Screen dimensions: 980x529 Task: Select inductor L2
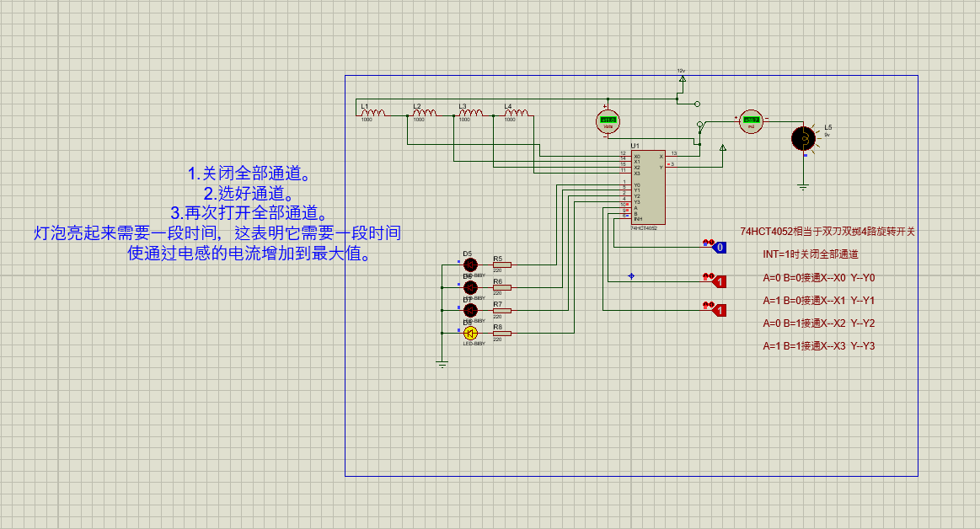click(x=425, y=112)
